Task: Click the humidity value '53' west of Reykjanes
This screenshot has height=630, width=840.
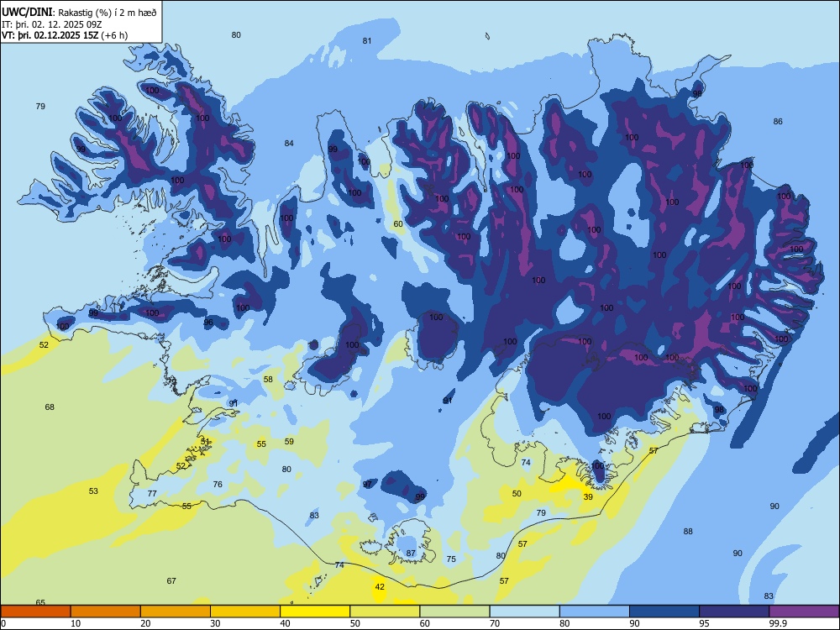Action: pyautogui.click(x=94, y=491)
